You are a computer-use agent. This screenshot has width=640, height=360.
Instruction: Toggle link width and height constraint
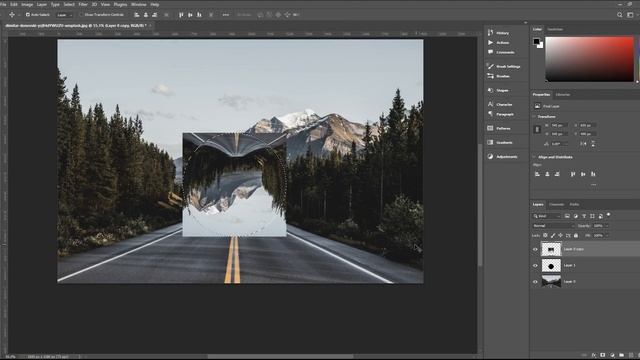[x=537, y=129]
